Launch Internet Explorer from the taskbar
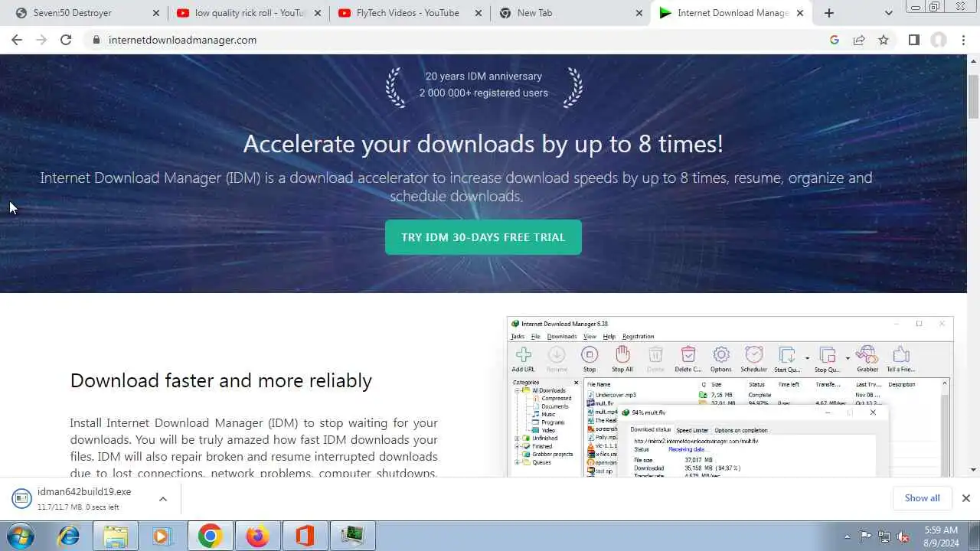 pyautogui.click(x=69, y=536)
